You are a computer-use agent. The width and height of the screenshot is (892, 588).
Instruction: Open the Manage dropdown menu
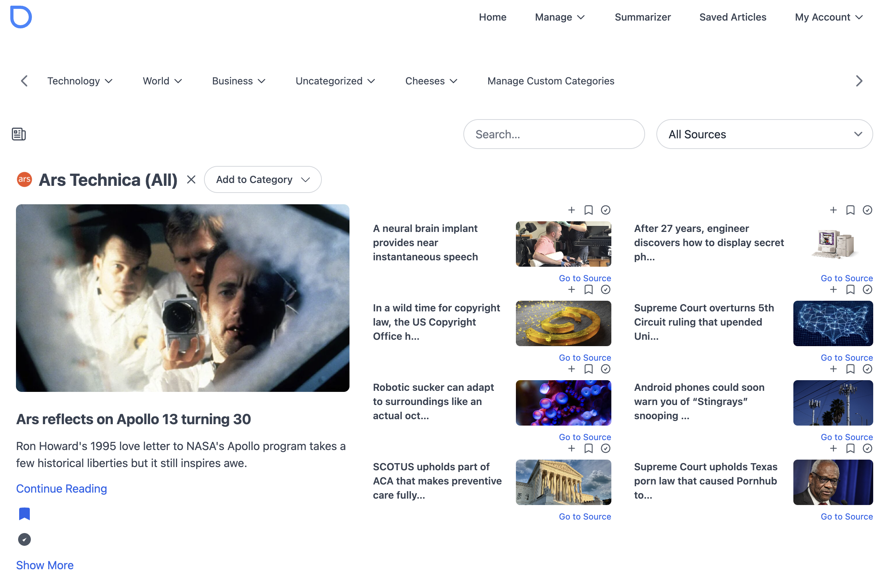click(560, 17)
